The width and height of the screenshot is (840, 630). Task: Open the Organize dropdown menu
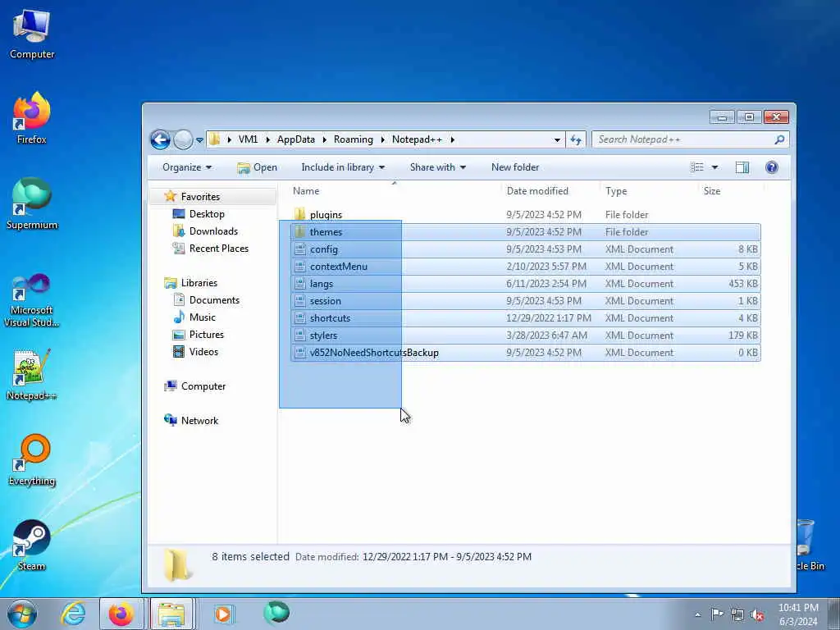tap(187, 167)
